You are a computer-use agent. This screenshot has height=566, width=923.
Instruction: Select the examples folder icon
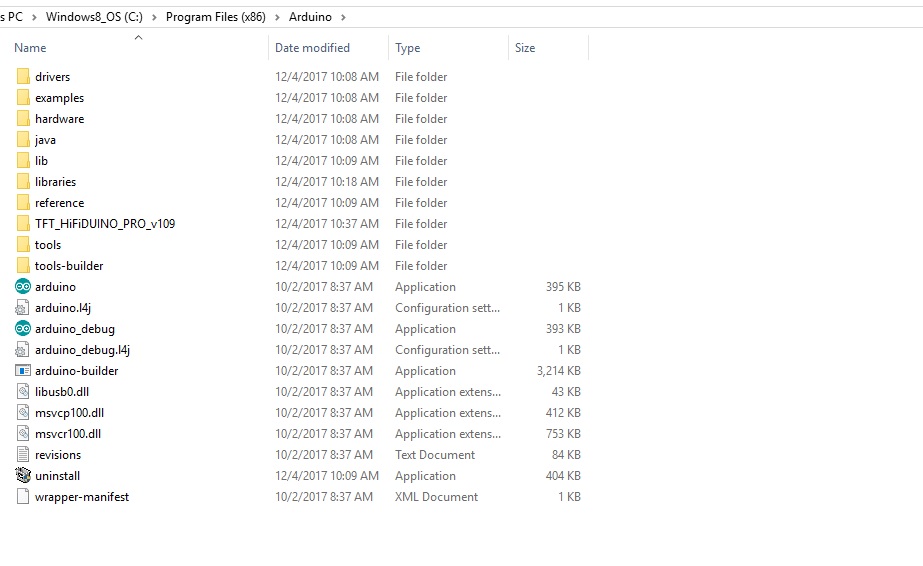tap(23, 98)
